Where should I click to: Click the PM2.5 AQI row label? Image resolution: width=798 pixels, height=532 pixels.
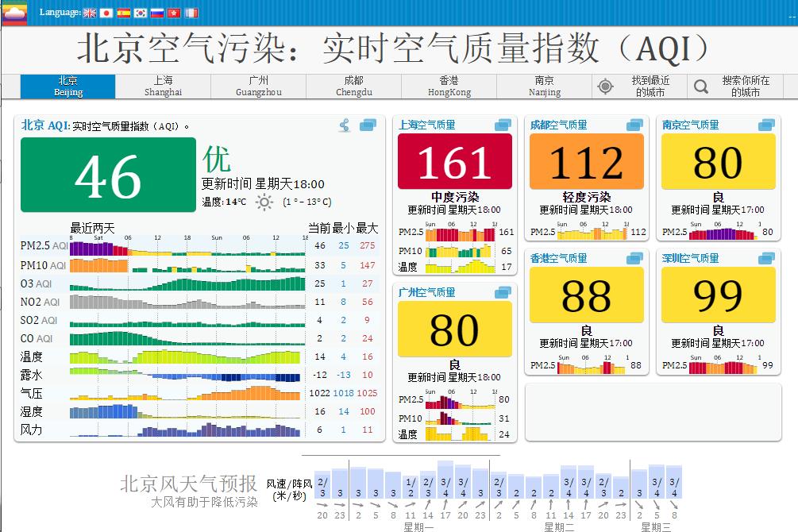(44, 246)
